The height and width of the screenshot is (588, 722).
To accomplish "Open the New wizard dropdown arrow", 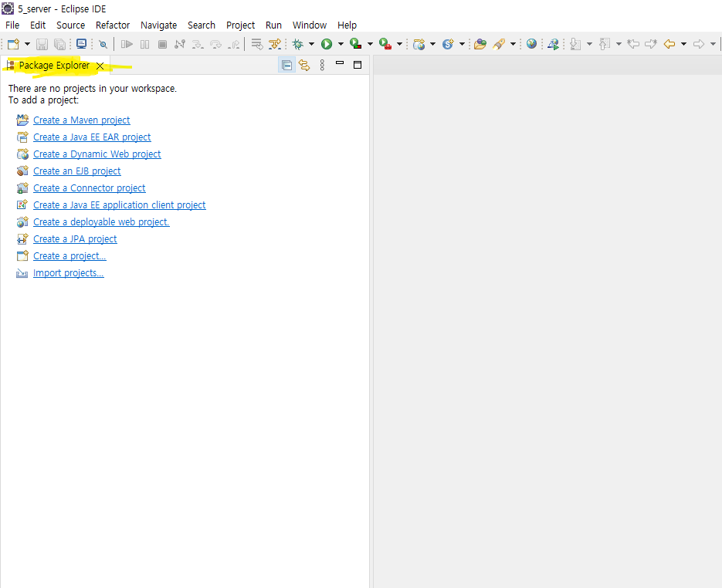I will (27, 44).
